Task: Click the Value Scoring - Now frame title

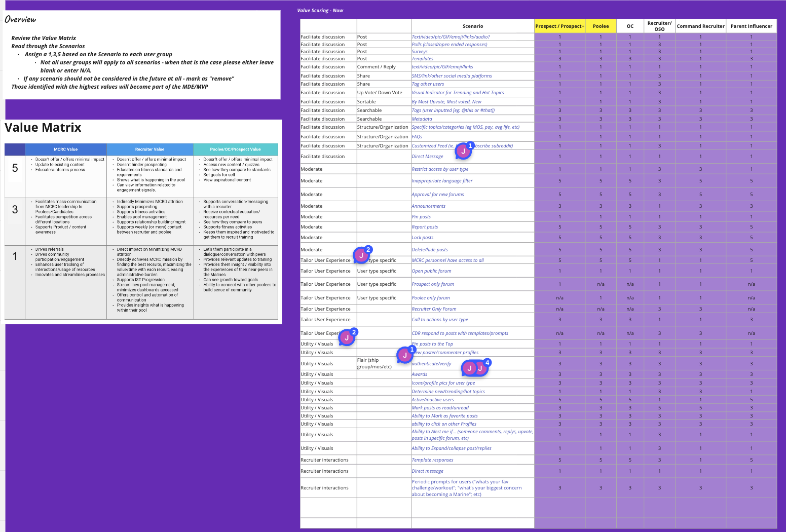Action: (320, 11)
